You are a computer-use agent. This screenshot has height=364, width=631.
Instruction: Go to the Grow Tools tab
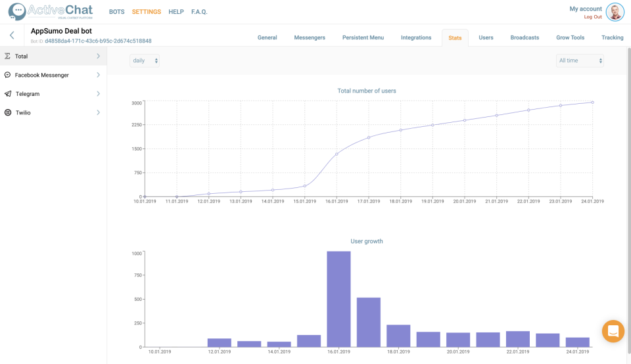pyautogui.click(x=571, y=37)
